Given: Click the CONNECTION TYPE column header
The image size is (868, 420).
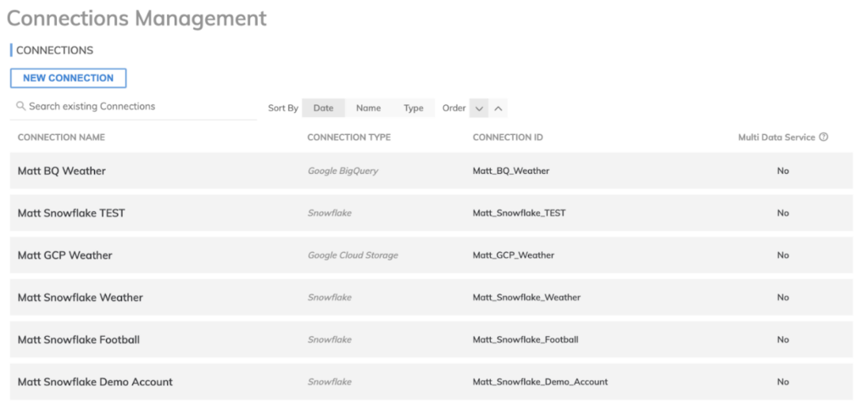Looking at the screenshot, I should pyautogui.click(x=348, y=137).
